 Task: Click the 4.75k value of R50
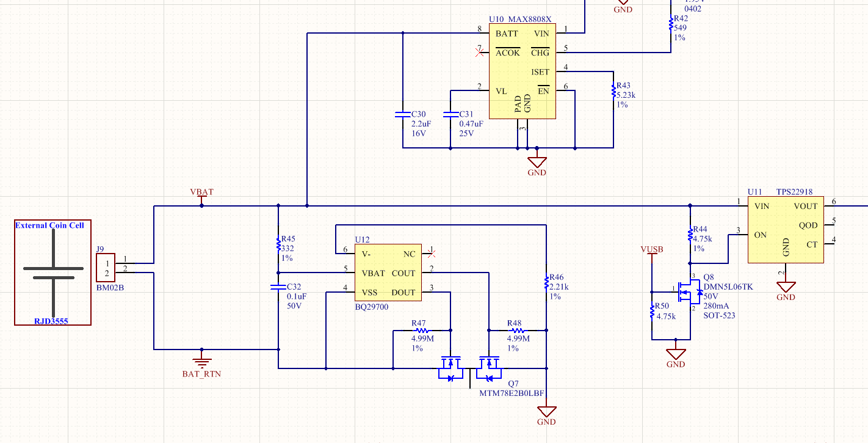tap(666, 316)
